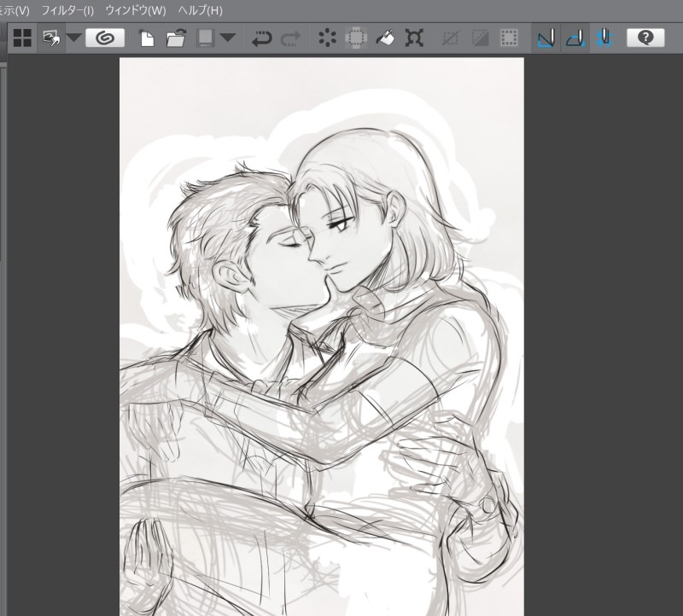Click the deselect icon
683x616 pixels.
[x=451, y=38]
